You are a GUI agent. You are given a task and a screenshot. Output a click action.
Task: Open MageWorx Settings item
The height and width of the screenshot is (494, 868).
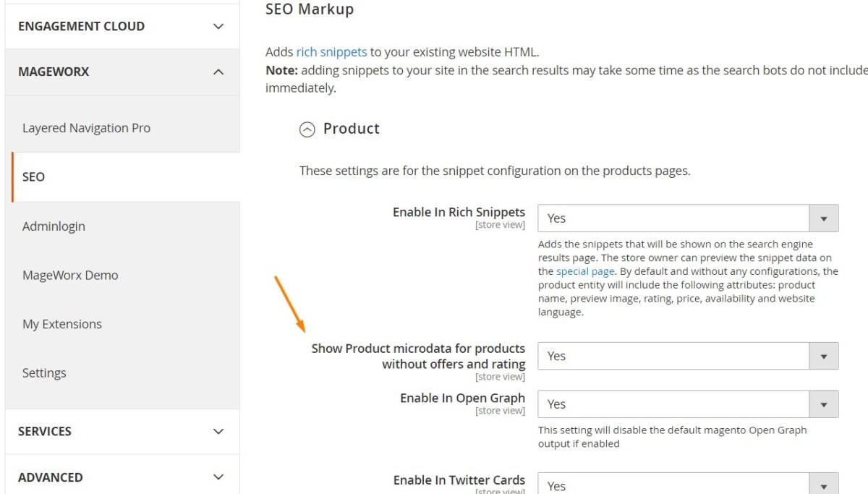tap(44, 372)
